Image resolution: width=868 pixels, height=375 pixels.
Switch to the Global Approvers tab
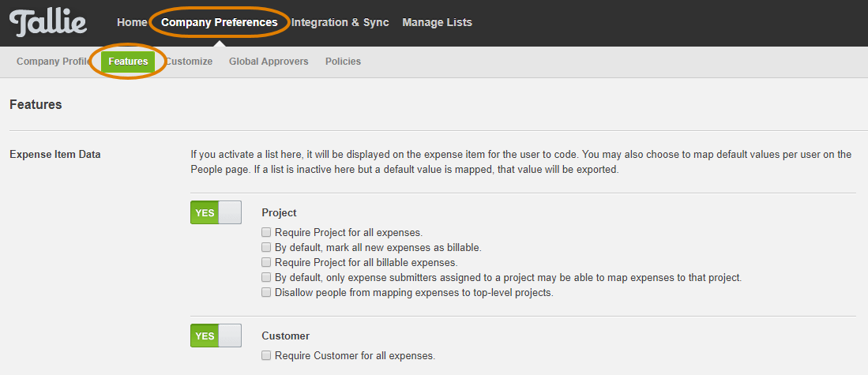pyautogui.click(x=269, y=62)
